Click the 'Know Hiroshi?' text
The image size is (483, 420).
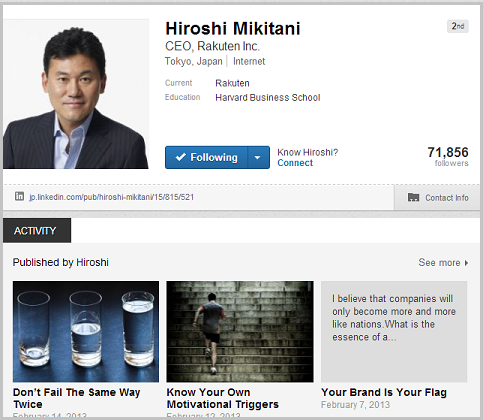(308, 152)
